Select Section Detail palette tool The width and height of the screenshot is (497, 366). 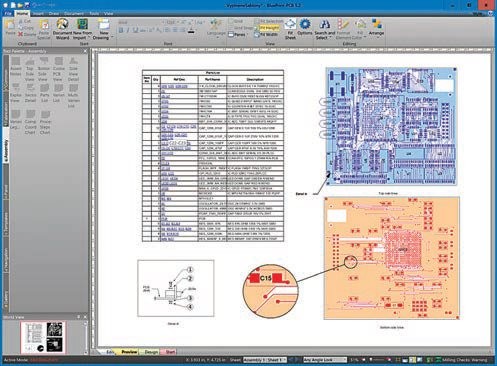tap(30, 93)
